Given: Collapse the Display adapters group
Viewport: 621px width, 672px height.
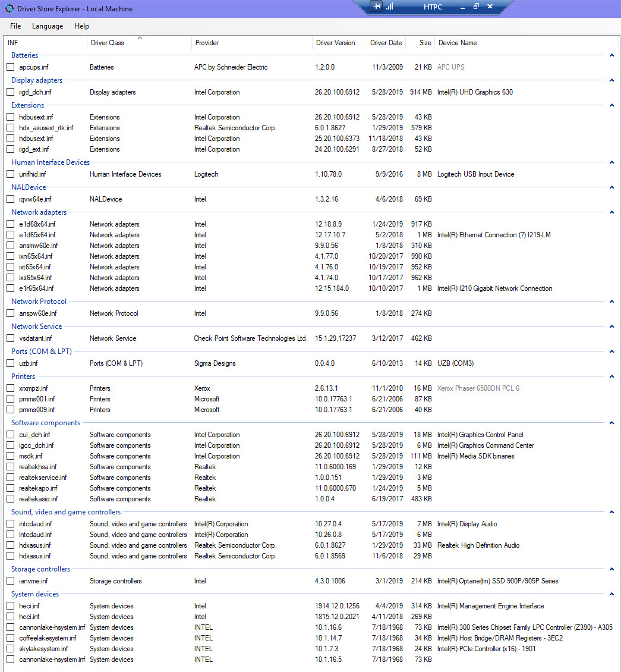Looking at the screenshot, I should tap(611, 80).
